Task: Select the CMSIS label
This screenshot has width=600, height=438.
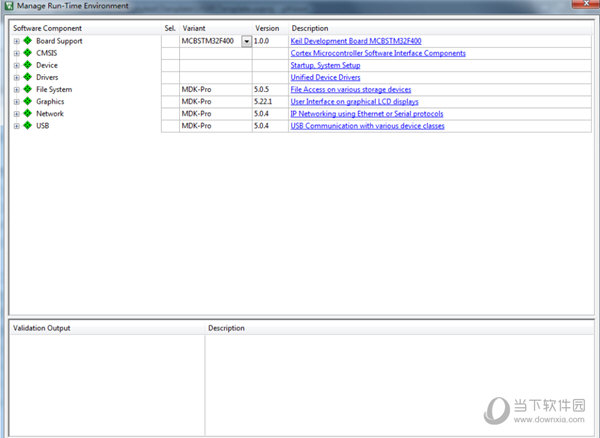Action: click(47, 53)
